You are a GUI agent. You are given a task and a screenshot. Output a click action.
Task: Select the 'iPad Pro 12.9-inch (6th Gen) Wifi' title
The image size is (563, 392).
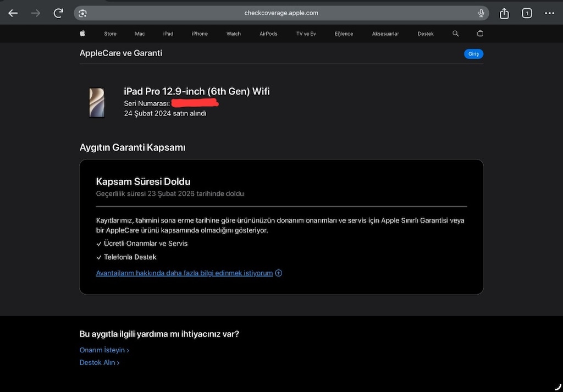click(197, 91)
